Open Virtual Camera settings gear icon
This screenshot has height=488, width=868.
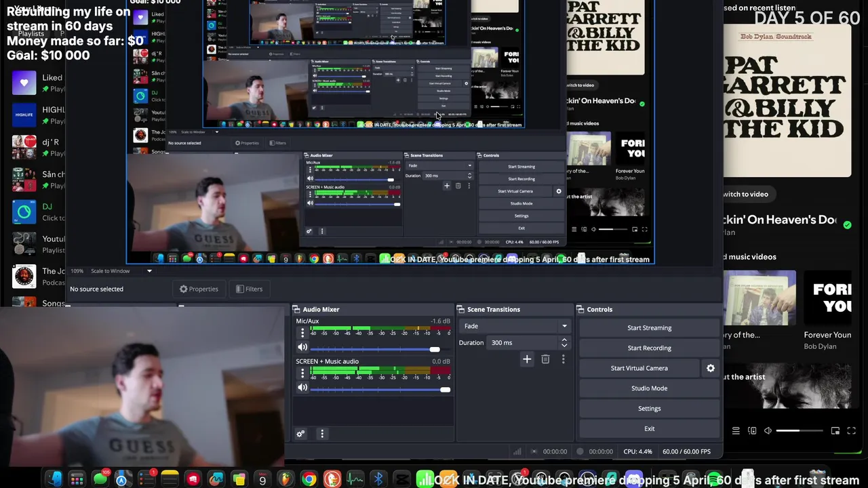click(711, 368)
